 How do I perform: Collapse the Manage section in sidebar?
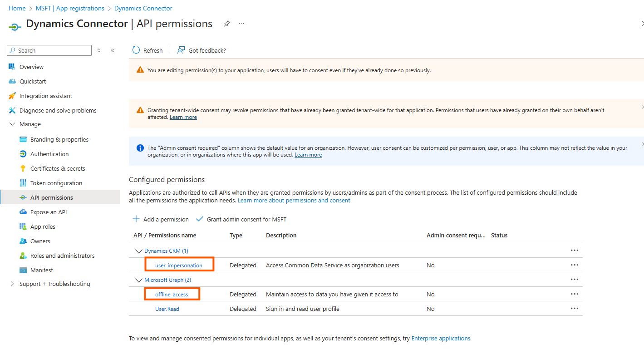tap(12, 124)
